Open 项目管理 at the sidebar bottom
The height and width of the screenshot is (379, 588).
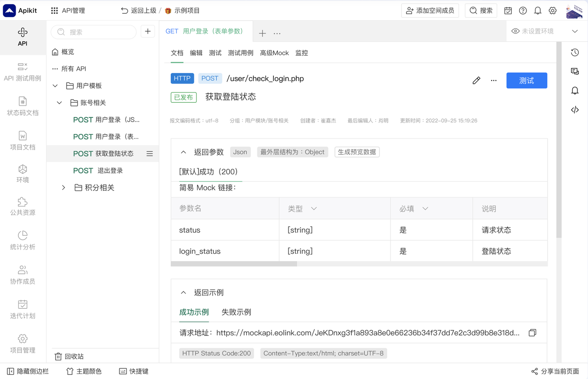22,343
